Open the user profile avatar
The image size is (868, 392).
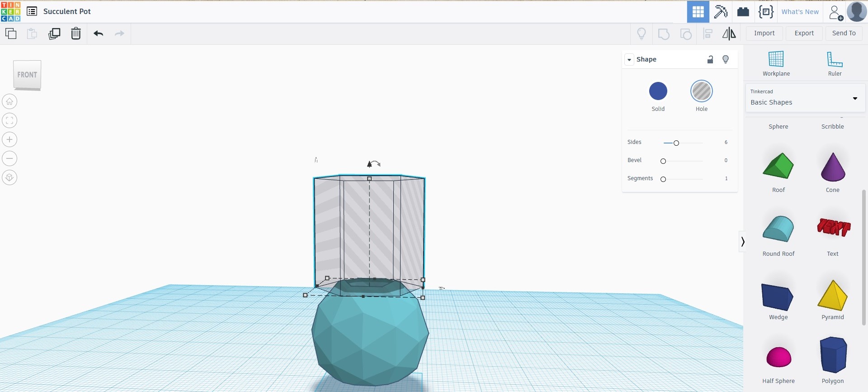pos(857,11)
